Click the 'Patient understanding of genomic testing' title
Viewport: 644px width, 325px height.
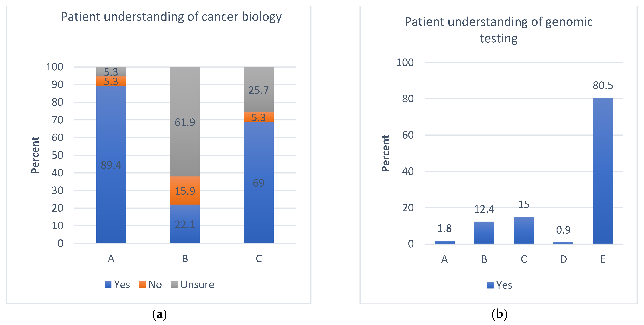point(499,30)
